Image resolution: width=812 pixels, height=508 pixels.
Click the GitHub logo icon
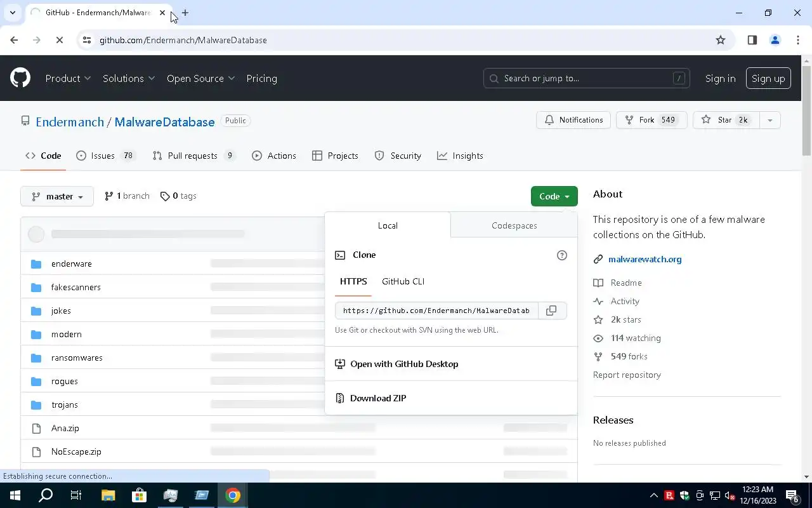point(20,78)
